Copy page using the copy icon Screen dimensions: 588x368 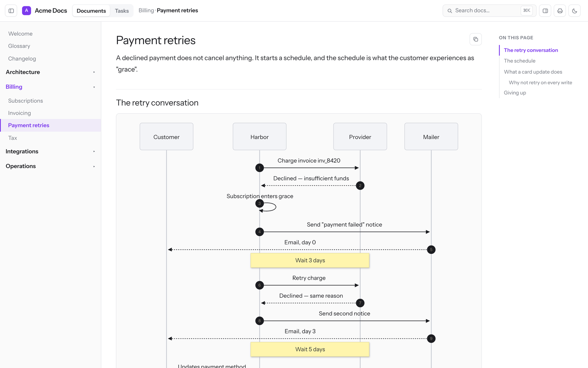(476, 39)
